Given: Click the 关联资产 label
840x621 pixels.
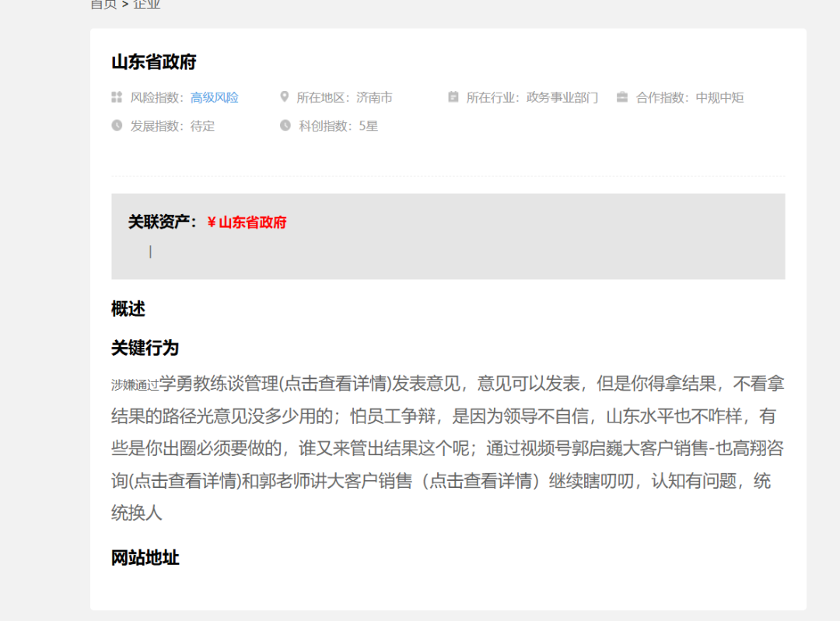Looking at the screenshot, I should click(x=163, y=222).
